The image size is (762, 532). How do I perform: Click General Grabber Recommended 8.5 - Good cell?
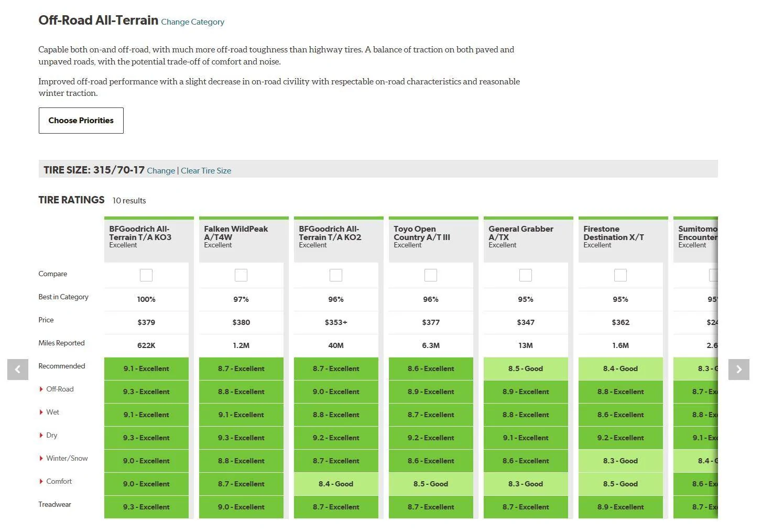pos(526,368)
